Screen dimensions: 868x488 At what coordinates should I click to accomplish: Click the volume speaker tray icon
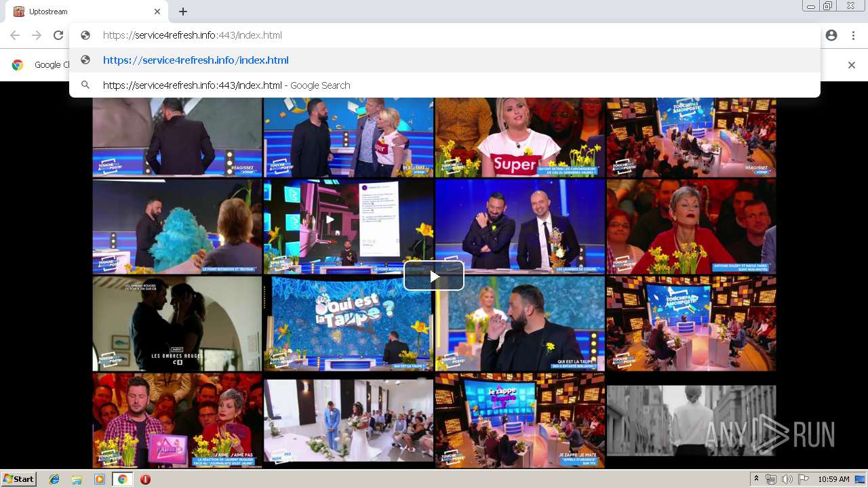pyautogui.click(x=787, y=479)
